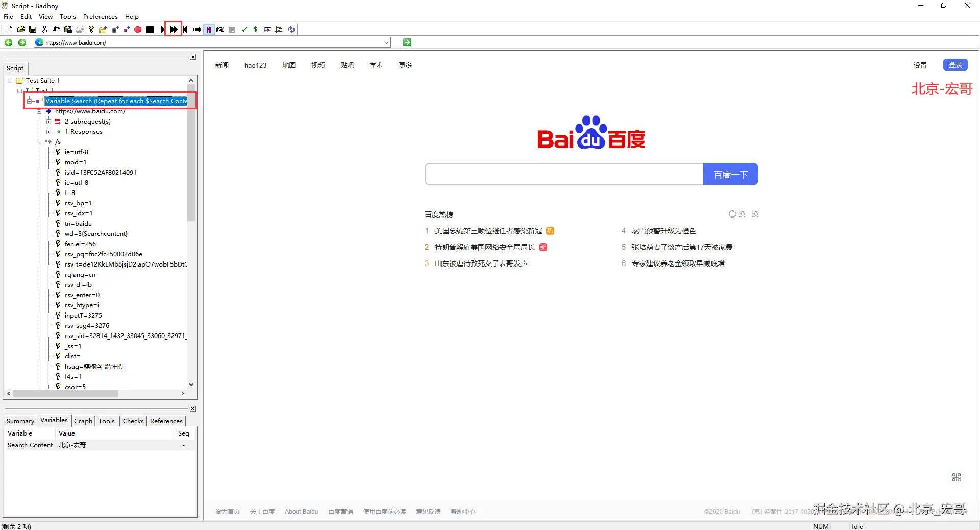Add a new step with the purple dot icon
Image resolution: width=980 pixels, height=530 pixels.
127,29
